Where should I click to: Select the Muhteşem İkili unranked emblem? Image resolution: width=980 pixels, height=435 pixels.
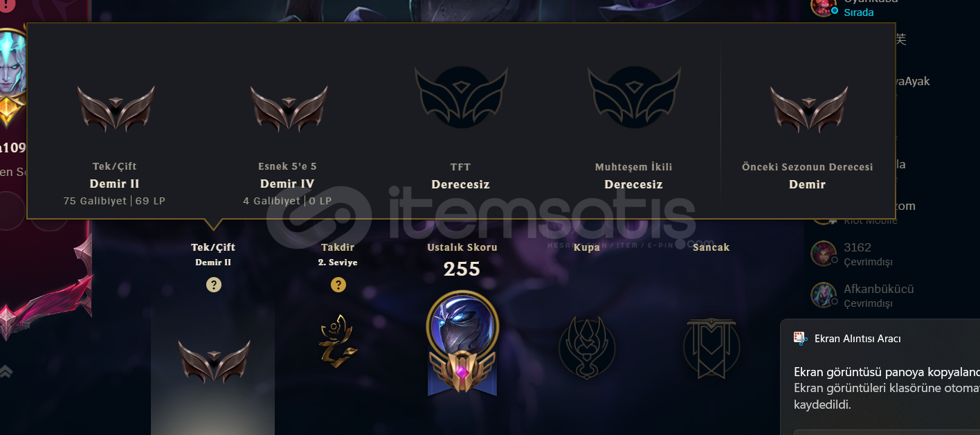point(634,98)
